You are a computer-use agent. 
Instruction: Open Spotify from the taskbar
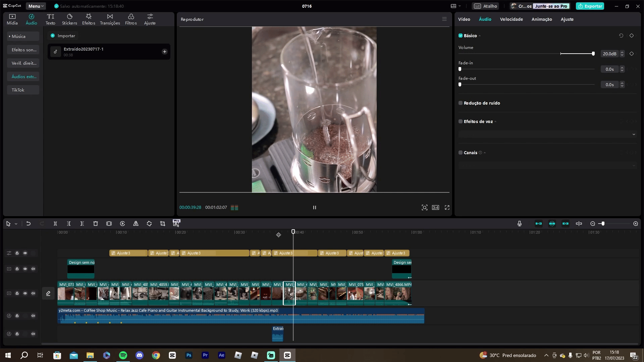click(x=123, y=355)
